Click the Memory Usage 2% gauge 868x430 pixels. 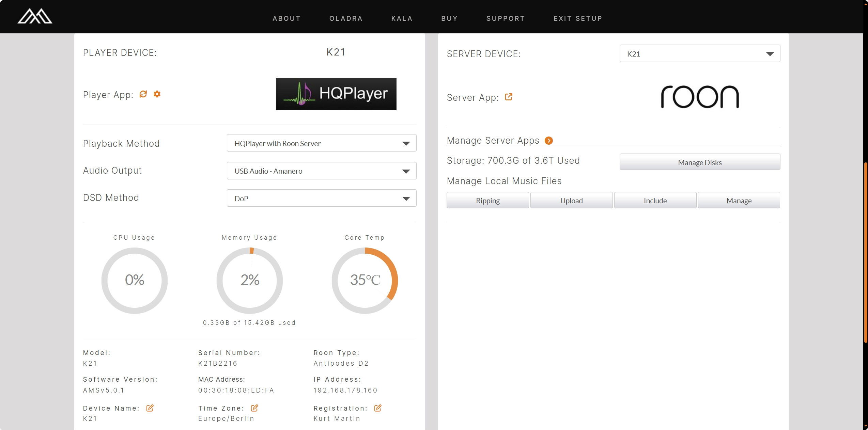pyautogui.click(x=250, y=281)
